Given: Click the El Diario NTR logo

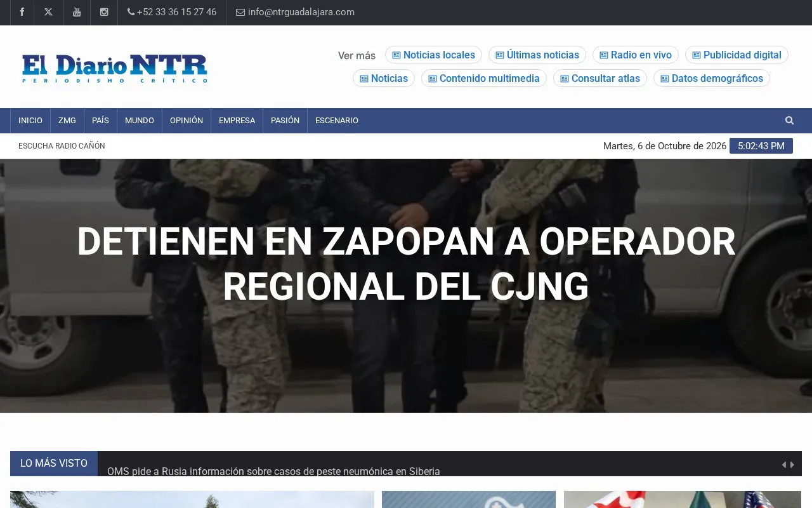Looking at the screenshot, I should [114, 68].
